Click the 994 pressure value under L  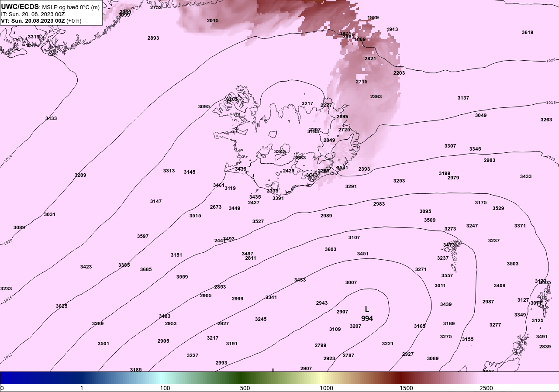point(367,319)
